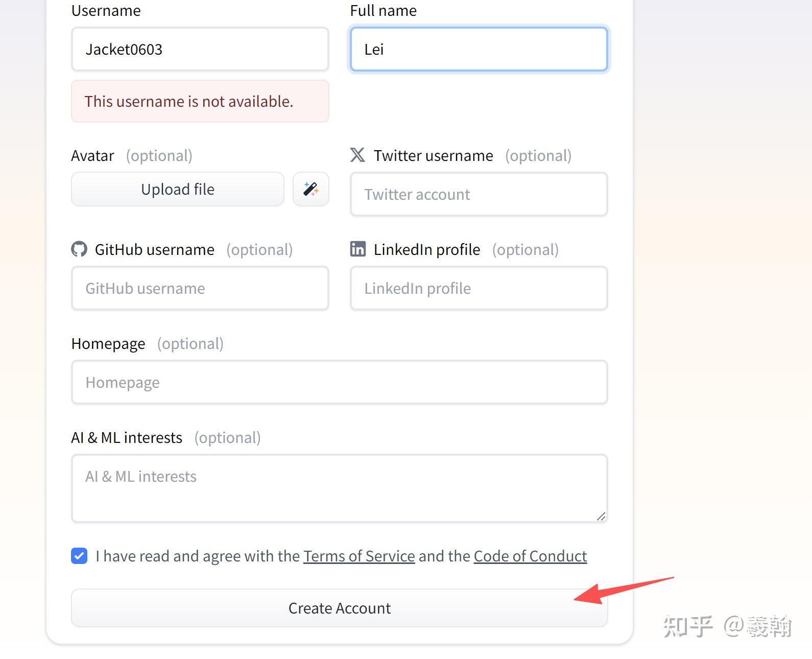
Task: Click the magic wand avatar generator icon
Action: 311,189
